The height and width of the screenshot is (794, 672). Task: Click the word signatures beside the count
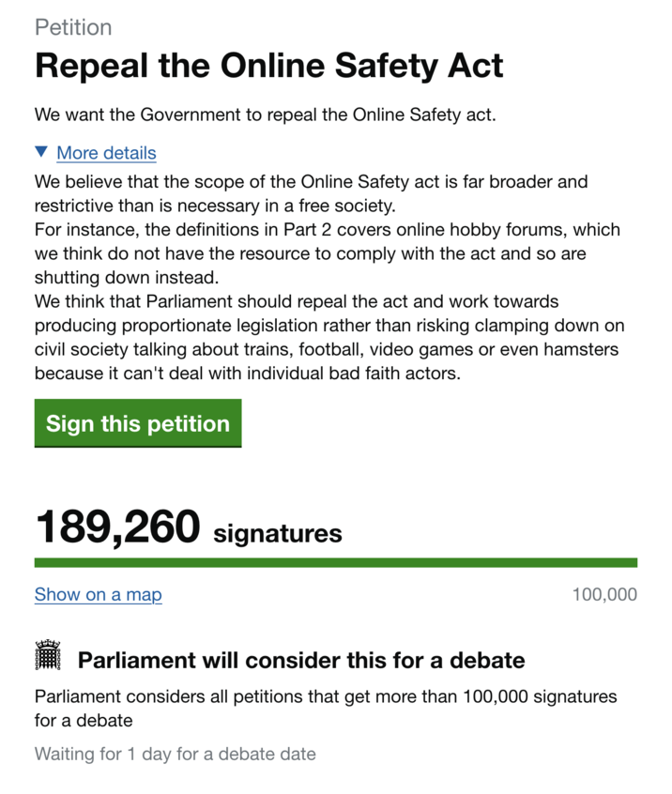(x=278, y=533)
